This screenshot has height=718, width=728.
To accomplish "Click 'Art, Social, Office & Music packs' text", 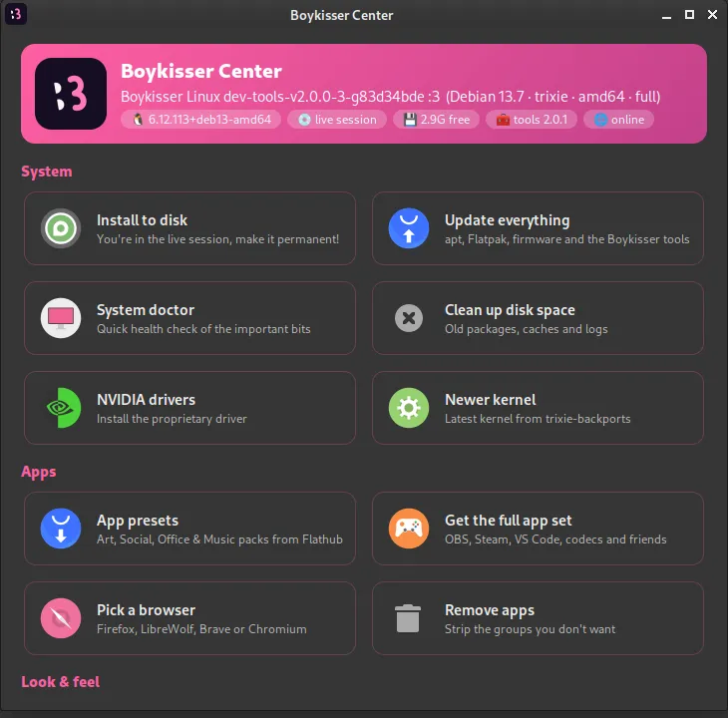I will click(x=219, y=539).
